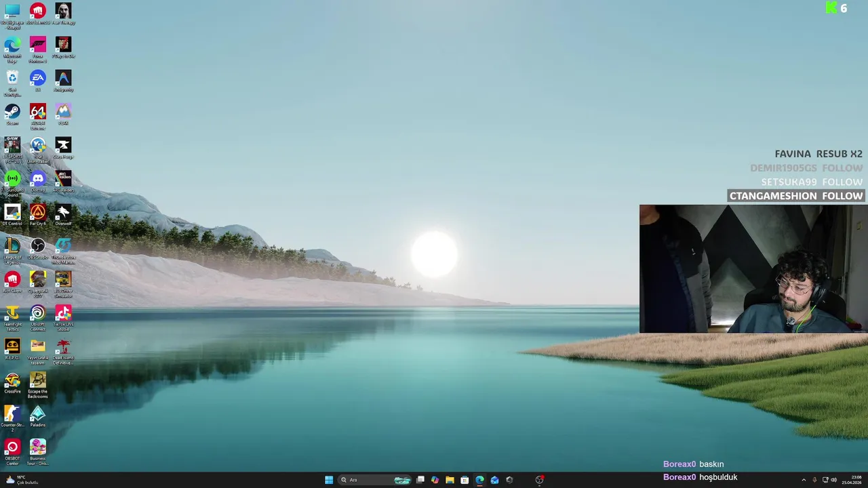
Task: Open the Dead Island Definitive shortcut
Action: (63, 350)
